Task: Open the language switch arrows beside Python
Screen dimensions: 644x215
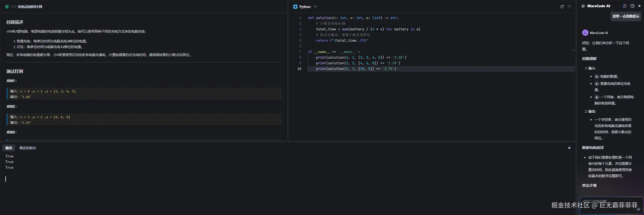Action: click(x=315, y=7)
